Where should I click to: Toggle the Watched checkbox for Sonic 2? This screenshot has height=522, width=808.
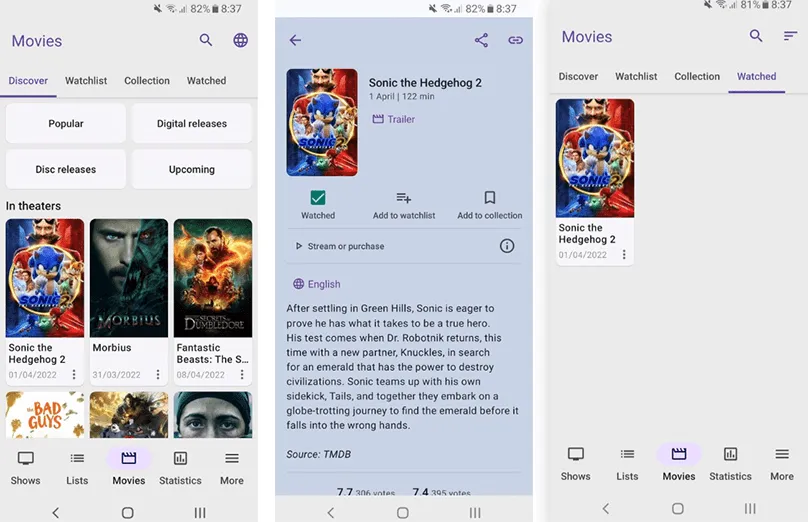click(x=318, y=197)
